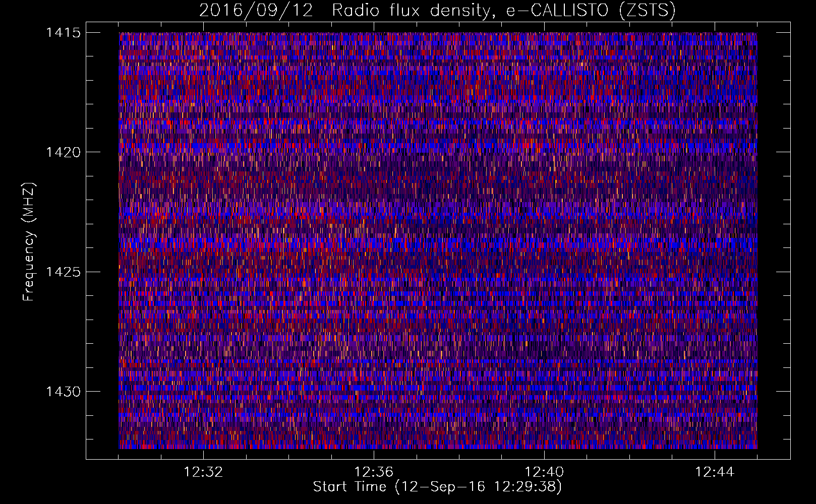
Task: Click the 1425 frequency axis label
Action: pyautogui.click(x=63, y=272)
